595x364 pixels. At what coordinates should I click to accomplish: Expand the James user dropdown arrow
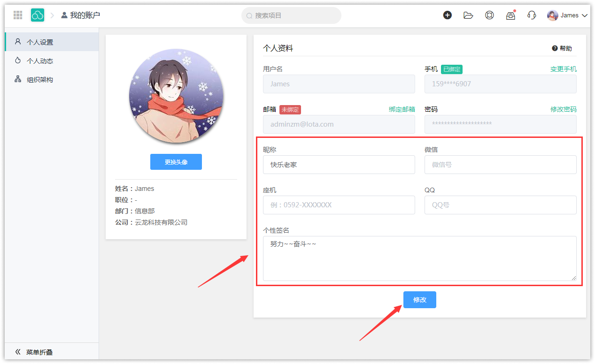tap(585, 15)
